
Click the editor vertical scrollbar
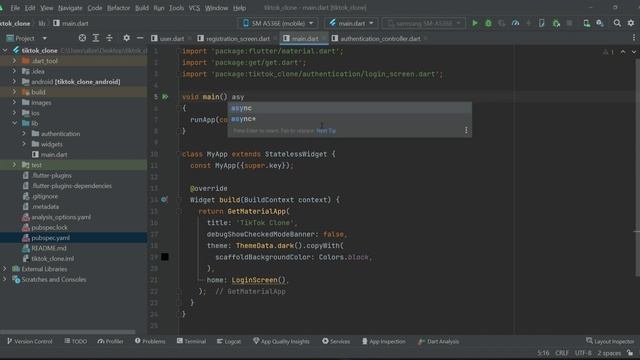point(637,167)
